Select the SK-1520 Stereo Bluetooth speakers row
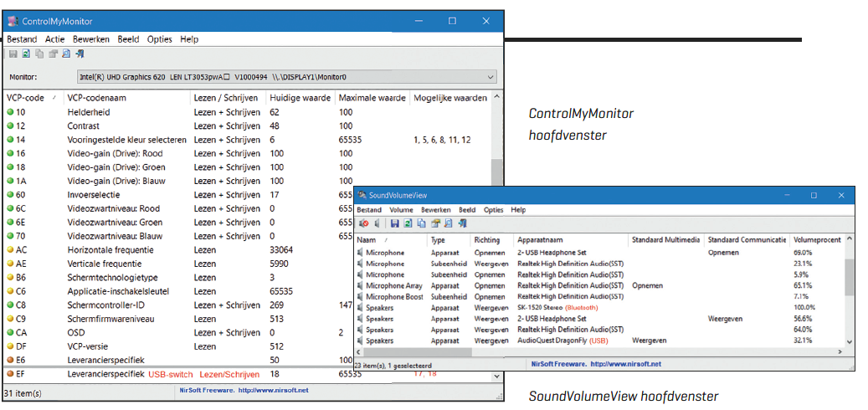Screen dimensions: 868x410 point(599,308)
